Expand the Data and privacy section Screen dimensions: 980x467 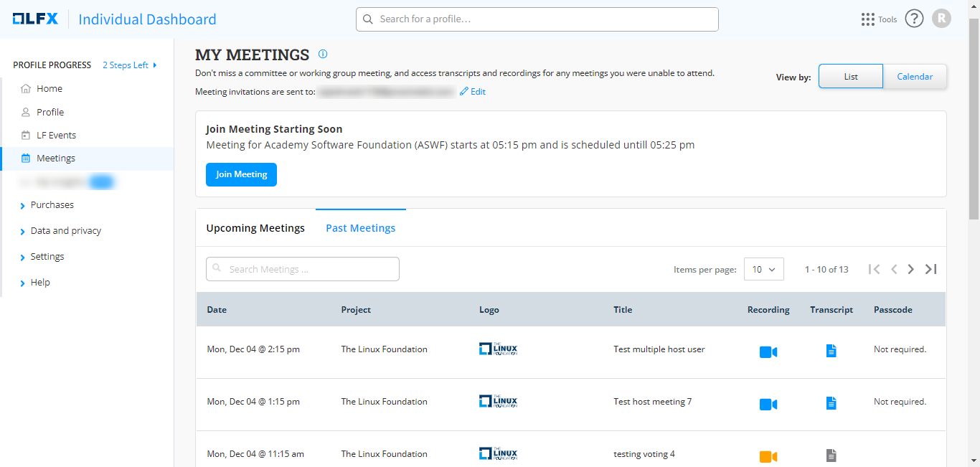65,231
